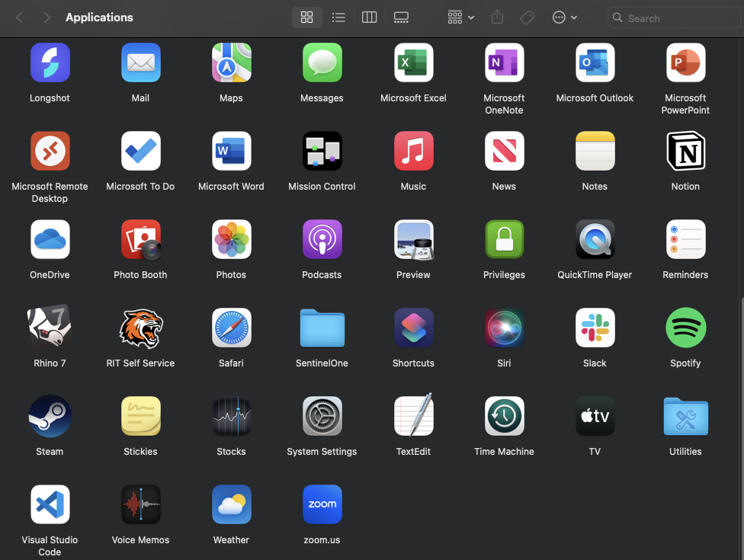This screenshot has height=560, width=744.
Task: Select the Microsoft To Do icon
Action: pyautogui.click(x=140, y=151)
